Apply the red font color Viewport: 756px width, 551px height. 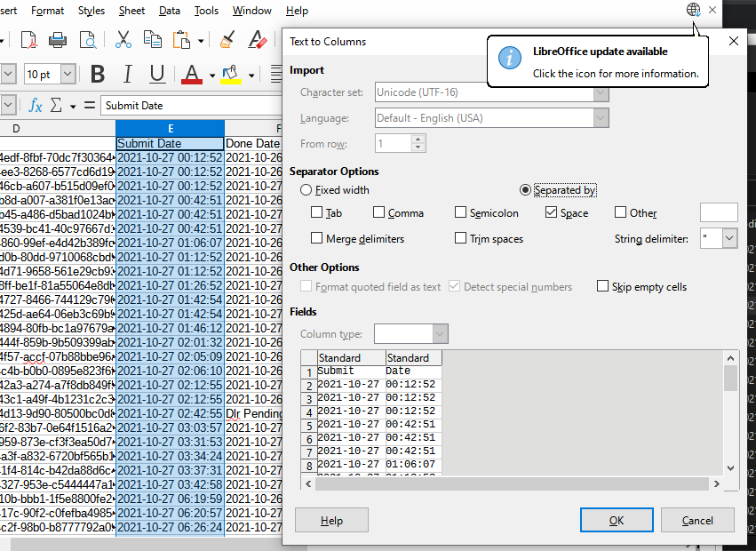pos(191,75)
